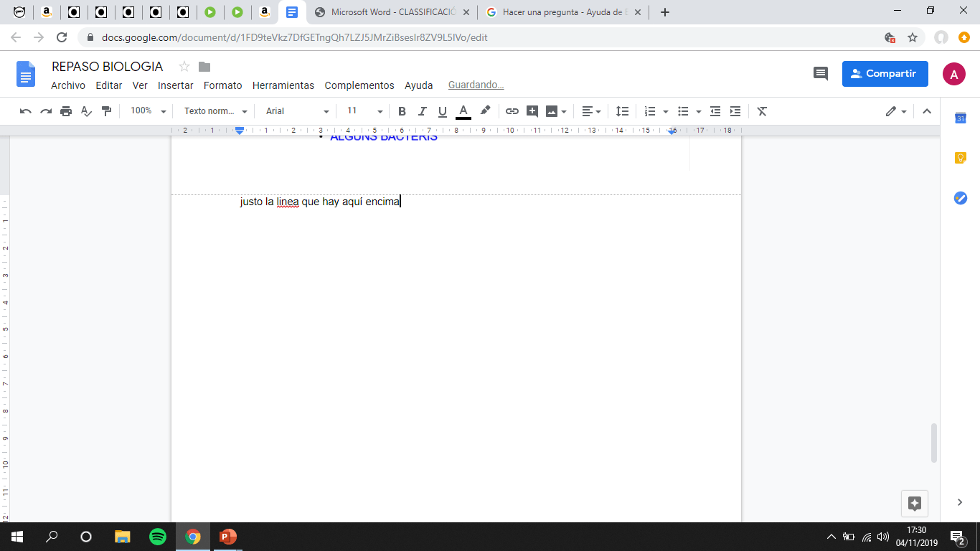Collapse the side panel with right chevron
980x551 pixels.
point(961,502)
